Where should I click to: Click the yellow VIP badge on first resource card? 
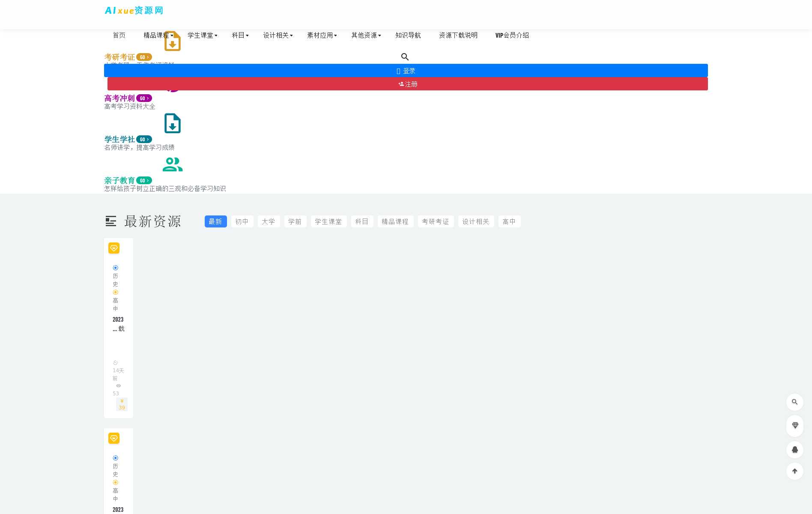point(114,248)
